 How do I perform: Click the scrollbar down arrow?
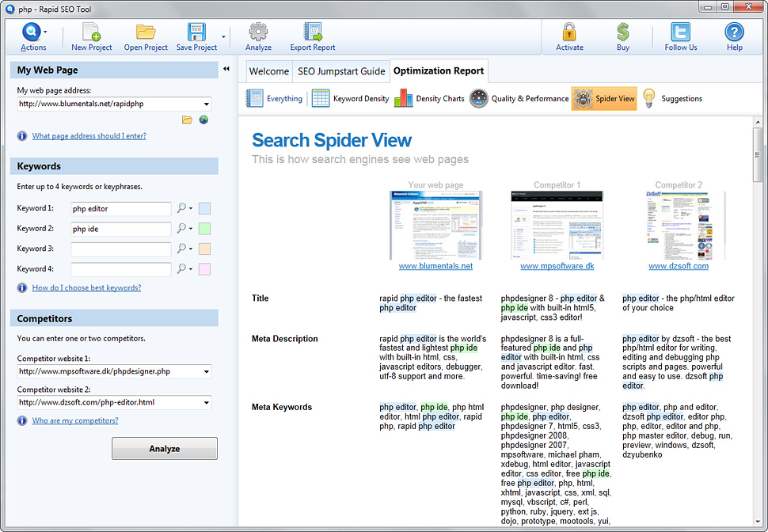coord(757,521)
